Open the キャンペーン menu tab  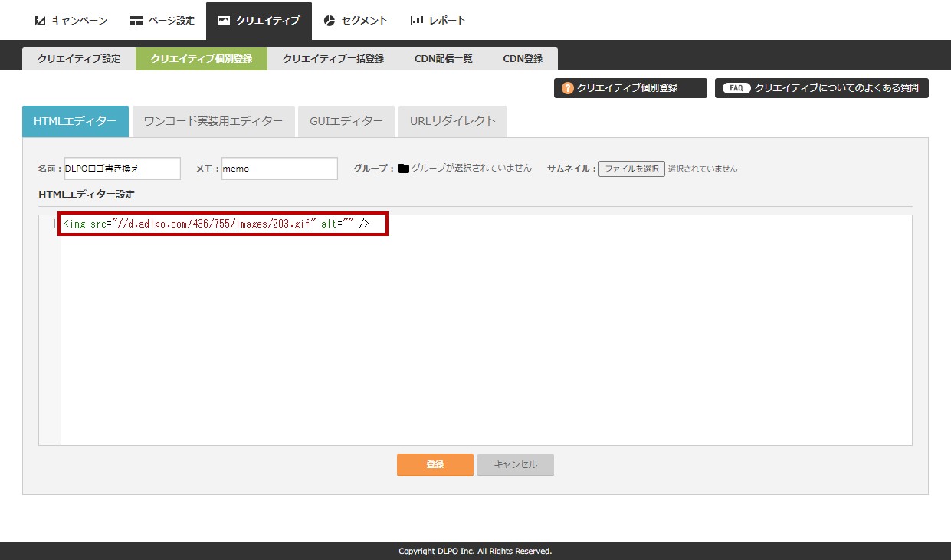point(71,21)
